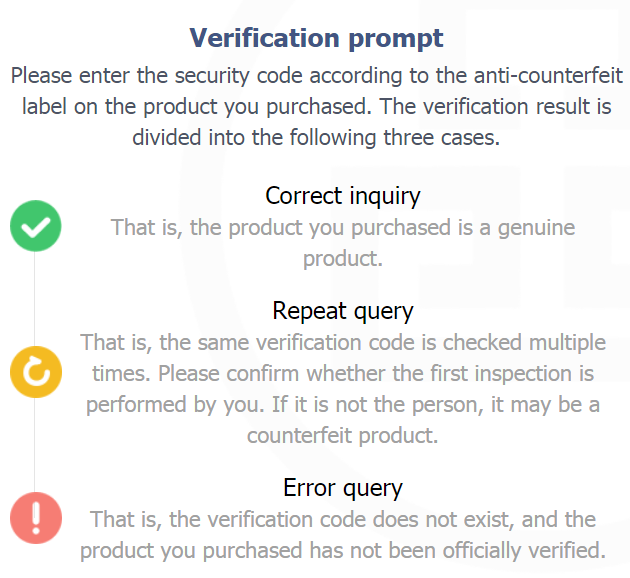Click 'verification code does not exist' line
630x578 pixels.
click(x=343, y=520)
